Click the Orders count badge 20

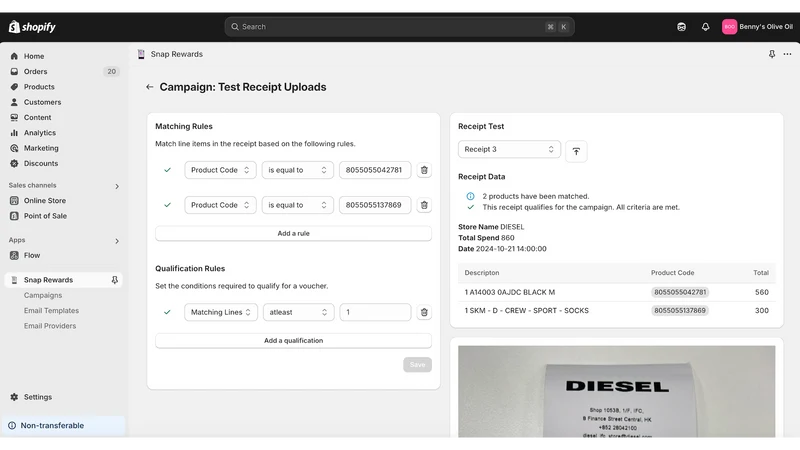[111, 71]
